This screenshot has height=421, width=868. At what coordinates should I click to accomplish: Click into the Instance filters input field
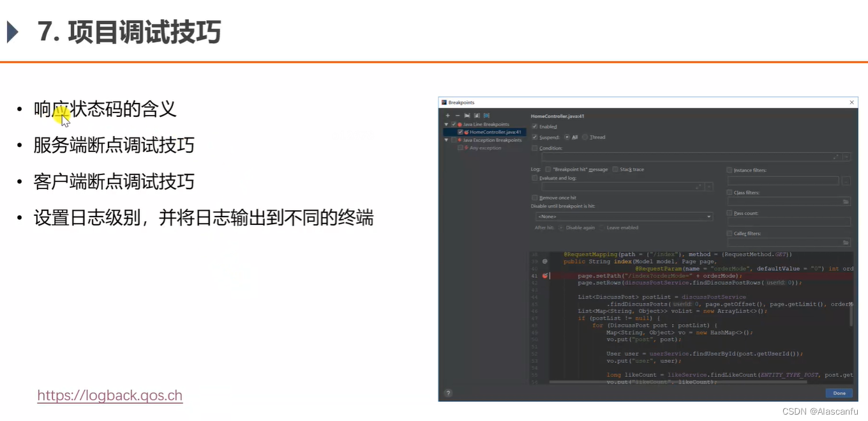click(783, 181)
